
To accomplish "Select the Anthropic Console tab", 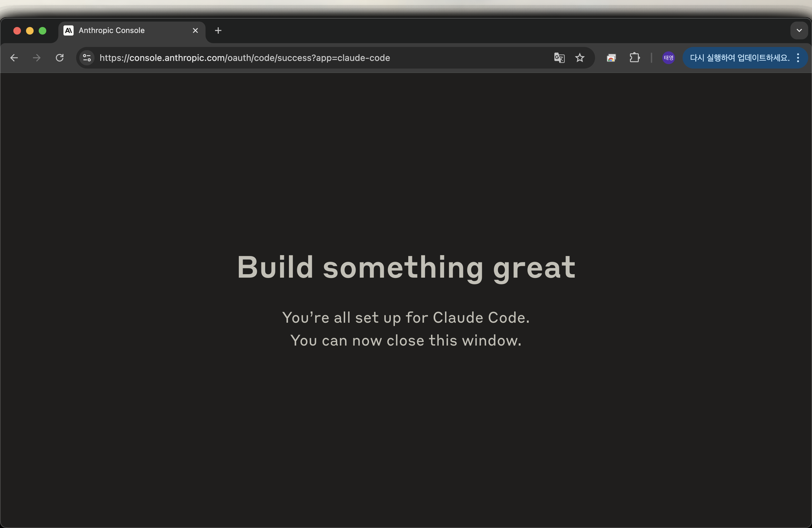I will 132,32.
